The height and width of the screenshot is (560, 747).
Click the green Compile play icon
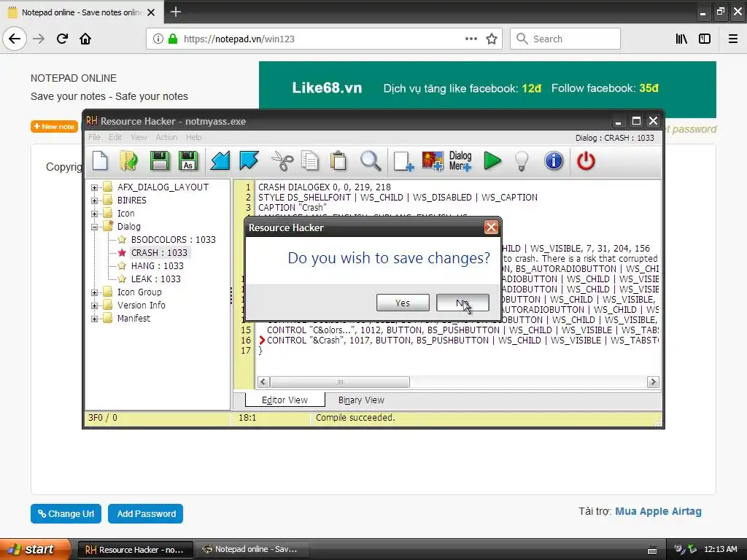point(492,161)
